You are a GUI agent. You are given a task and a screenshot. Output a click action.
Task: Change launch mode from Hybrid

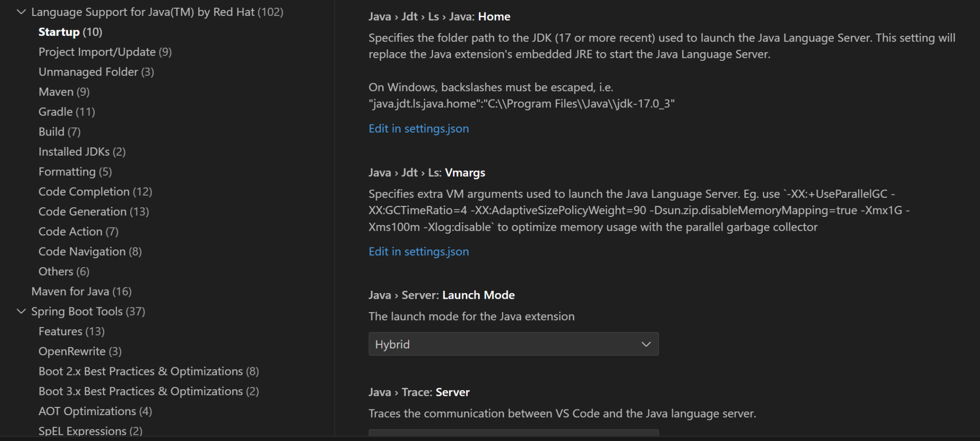tap(513, 344)
